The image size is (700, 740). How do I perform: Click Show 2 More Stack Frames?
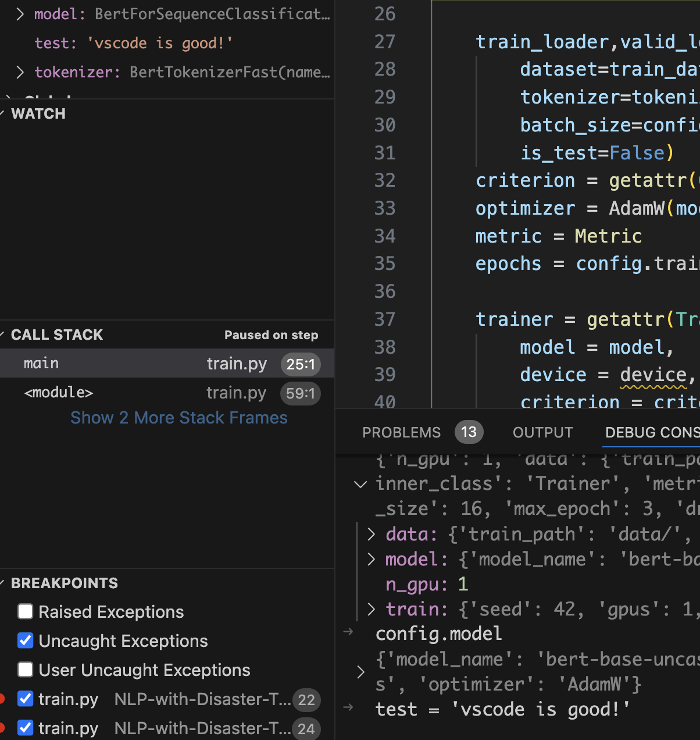[178, 418]
